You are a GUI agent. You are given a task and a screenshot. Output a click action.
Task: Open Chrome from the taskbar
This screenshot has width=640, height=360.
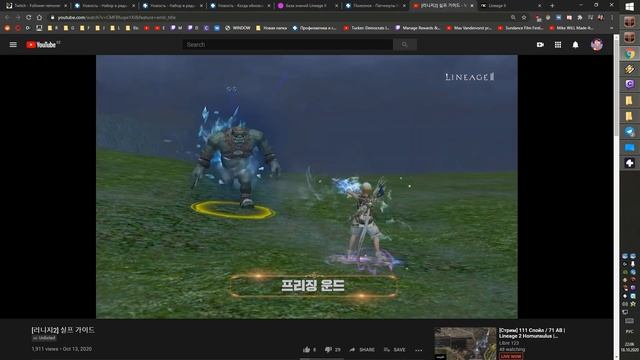pyautogui.click(x=629, y=53)
